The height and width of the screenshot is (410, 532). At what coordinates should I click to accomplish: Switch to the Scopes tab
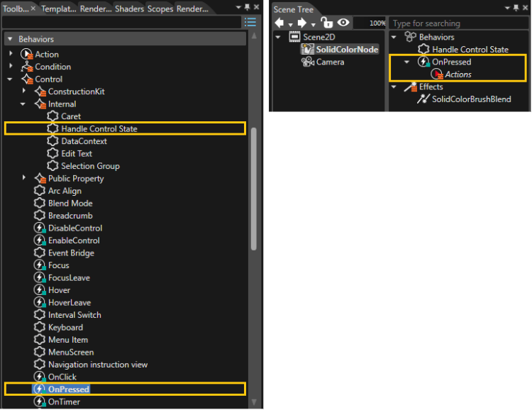160,9
